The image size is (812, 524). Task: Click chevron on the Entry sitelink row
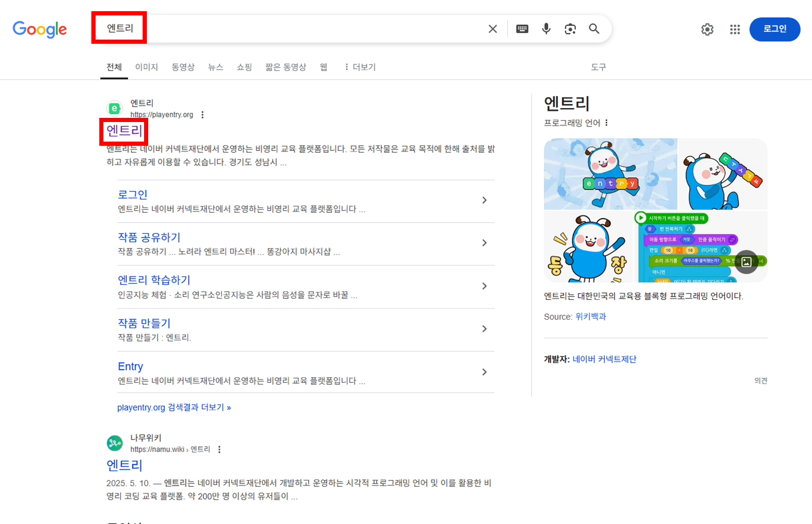[484, 372]
